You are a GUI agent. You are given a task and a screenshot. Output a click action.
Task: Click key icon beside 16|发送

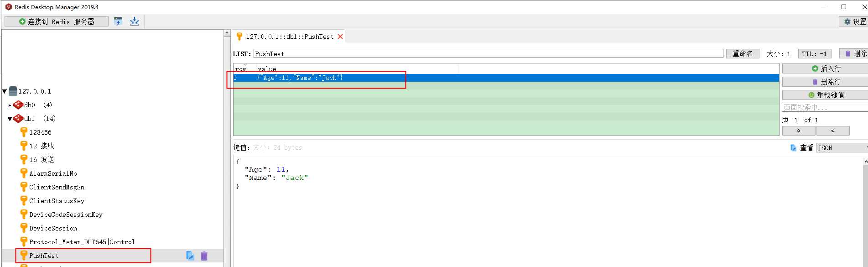[x=24, y=160]
